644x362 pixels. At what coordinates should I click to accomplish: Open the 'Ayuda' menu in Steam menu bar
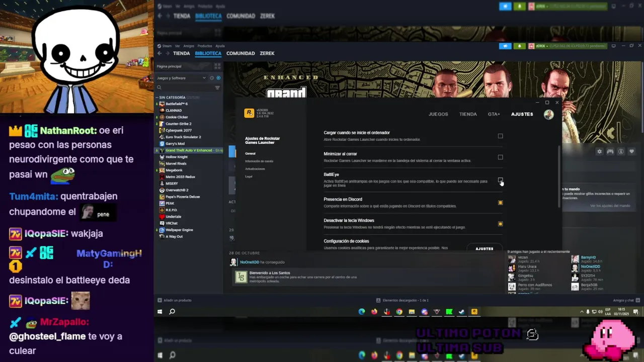coord(220,46)
